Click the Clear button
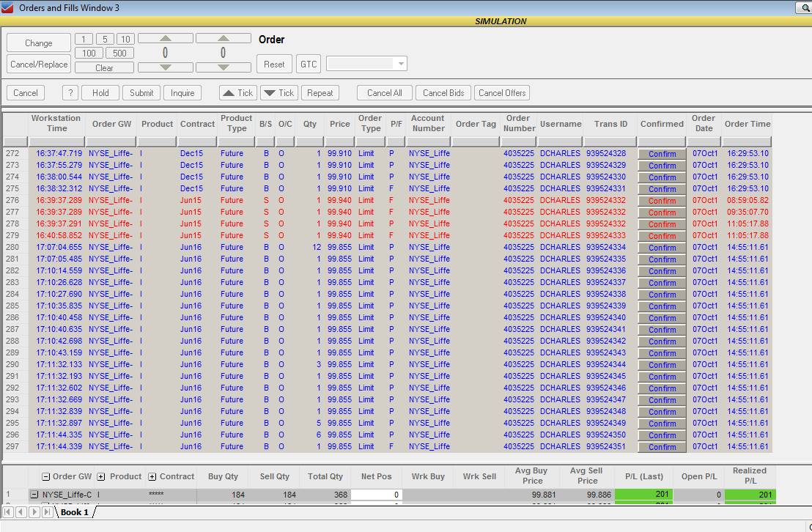812x532 pixels. click(104, 68)
